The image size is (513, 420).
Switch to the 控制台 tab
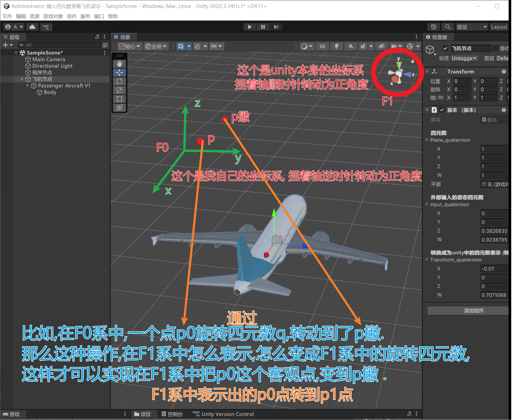172,414
